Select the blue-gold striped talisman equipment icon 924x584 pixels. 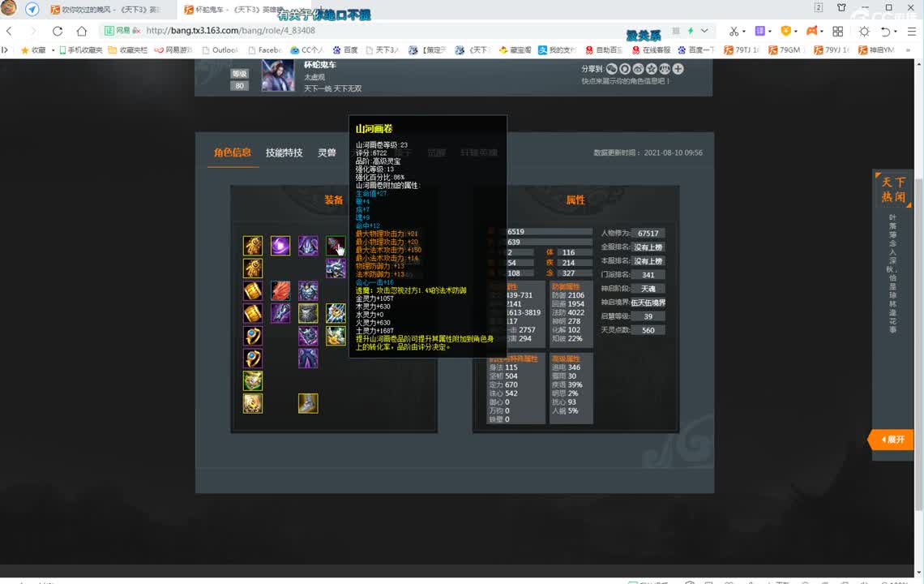(336, 313)
